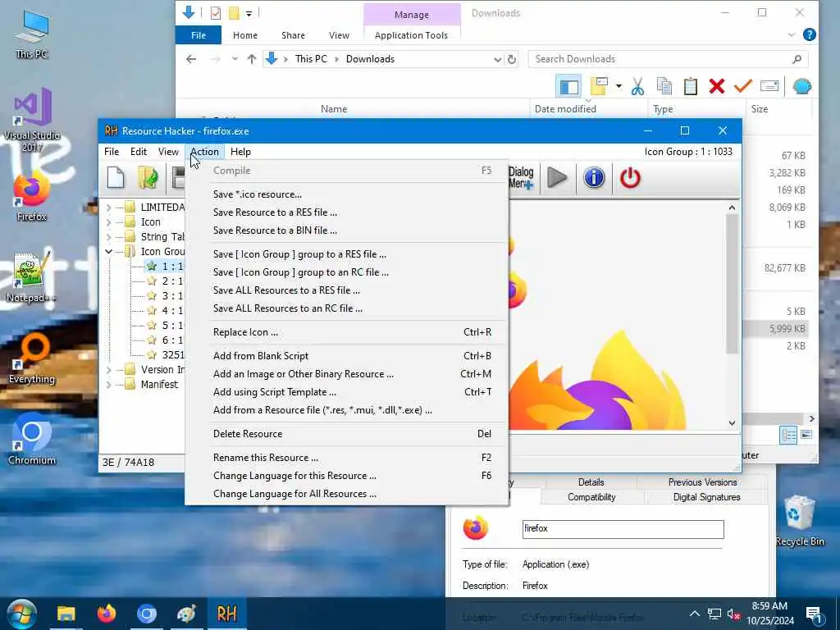Screen dimensions: 840x630
Task: Click the Resource Hacker preview scrollbar down arrow
Action: pyautogui.click(x=732, y=423)
